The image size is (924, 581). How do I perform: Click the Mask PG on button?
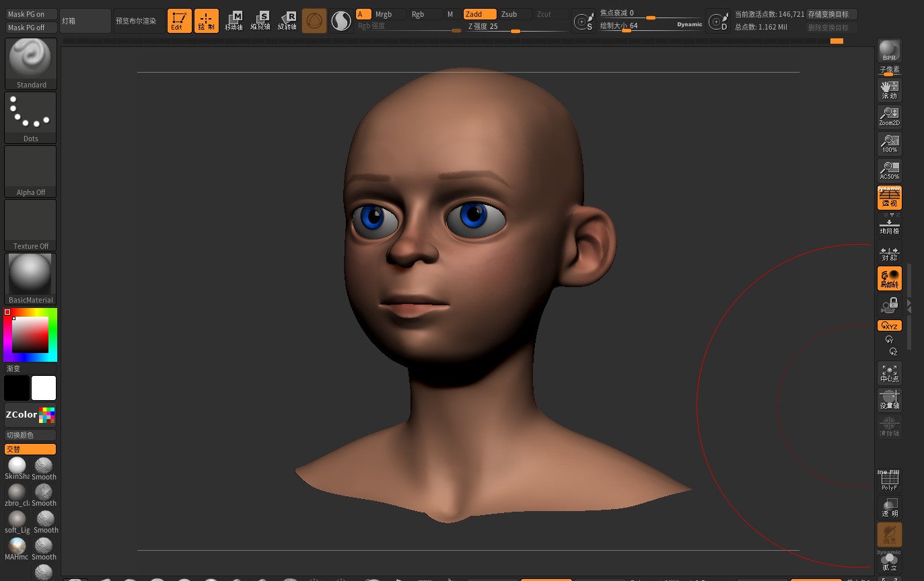click(31, 14)
